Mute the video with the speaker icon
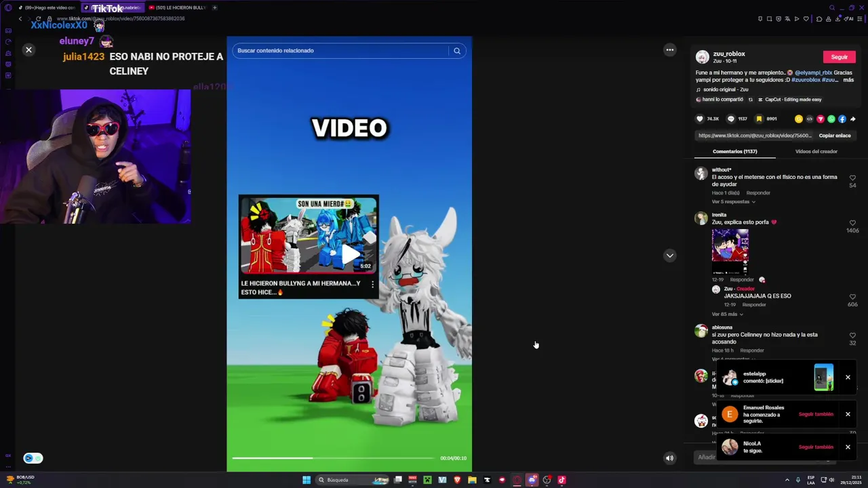868x488 pixels. 669,458
